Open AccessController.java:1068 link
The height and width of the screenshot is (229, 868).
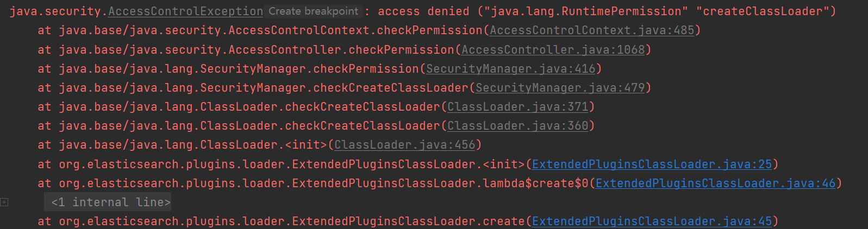click(x=553, y=49)
